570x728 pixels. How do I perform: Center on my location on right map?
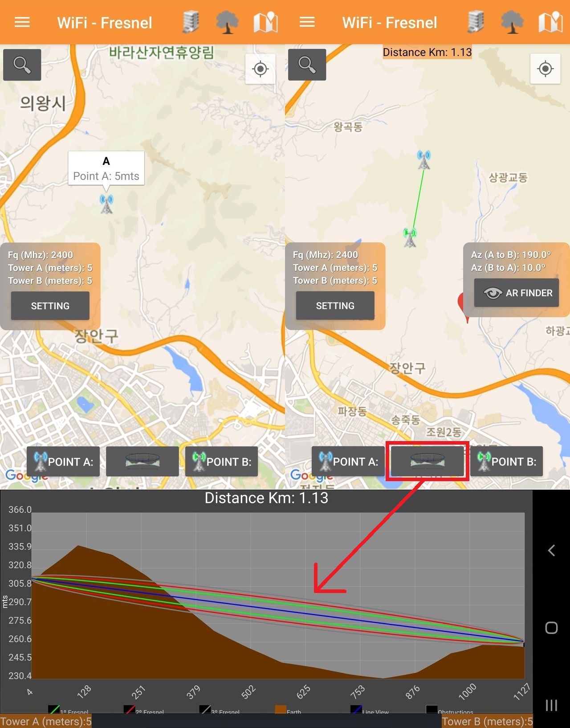[545, 69]
